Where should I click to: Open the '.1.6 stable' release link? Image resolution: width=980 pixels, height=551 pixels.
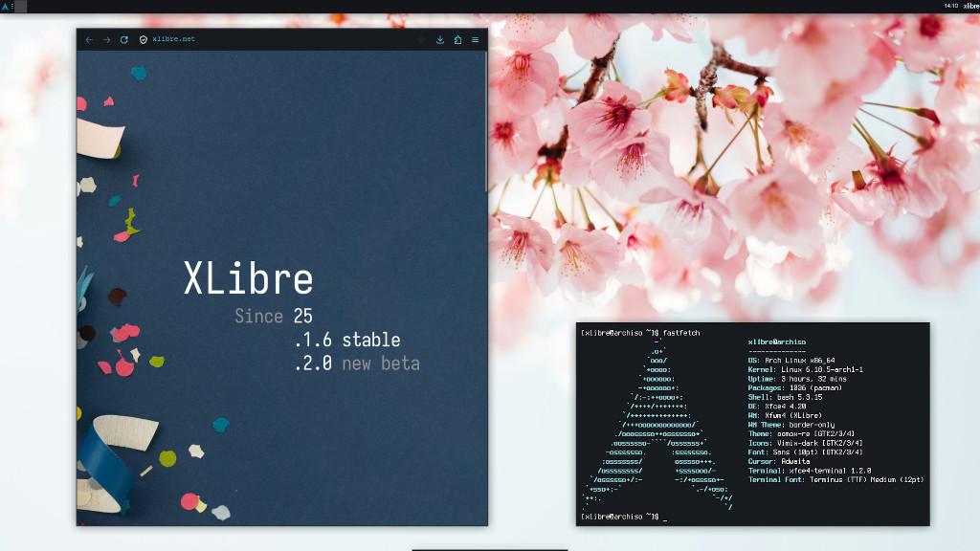[x=346, y=340]
